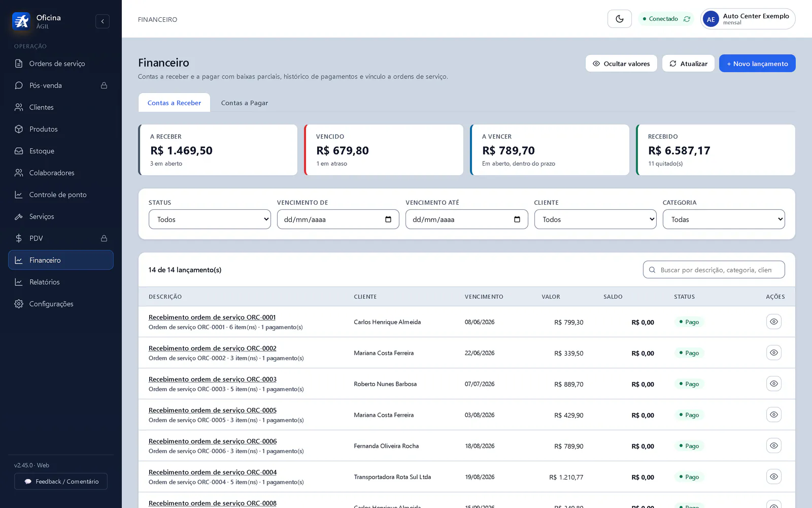Hide values with Ocultar valores
Screen dimensions: 812x508
coord(621,63)
